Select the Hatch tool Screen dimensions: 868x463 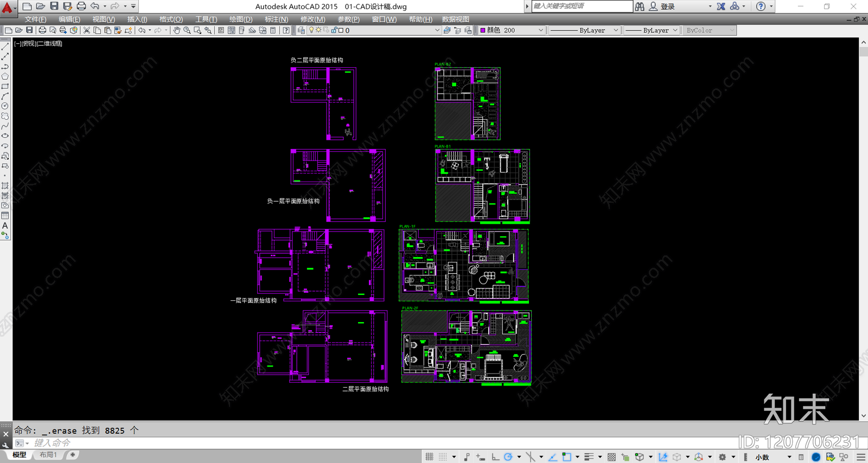pos(5,186)
